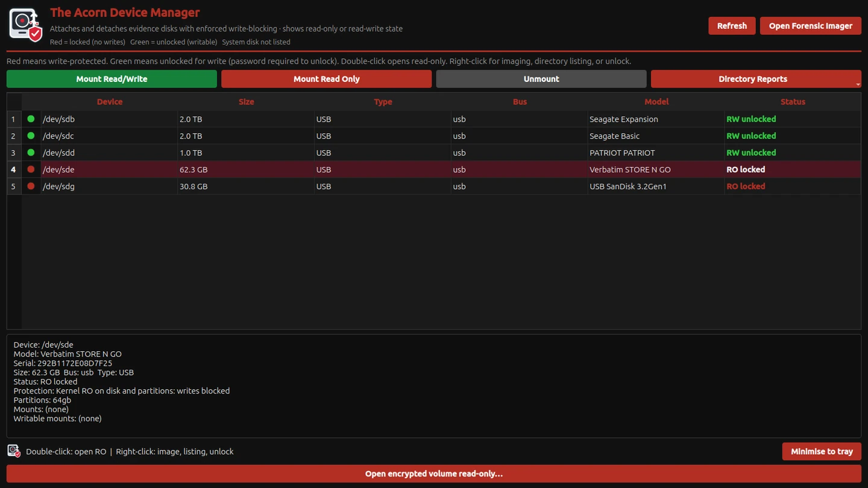Click the USB SanDisk 3.2Gen1 model cell
The width and height of the screenshot is (868, 488).
(656, 186)
